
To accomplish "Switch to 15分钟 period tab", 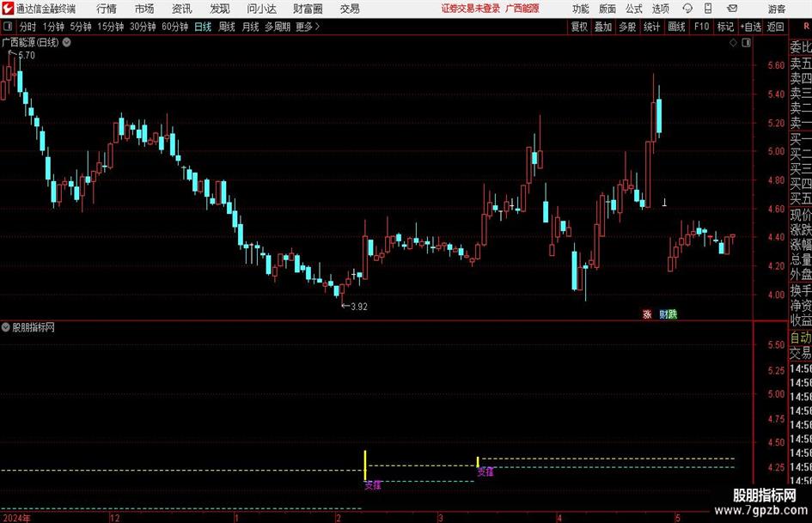I will tap(111, 27).
